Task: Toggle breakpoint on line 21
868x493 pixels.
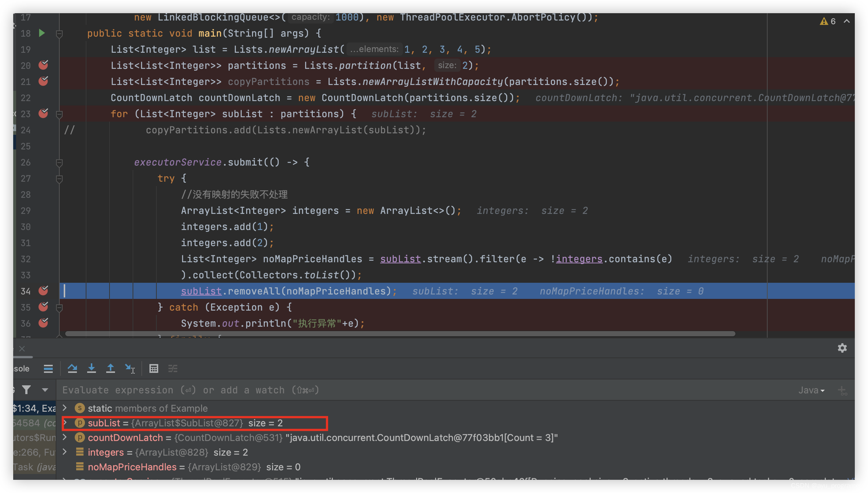Action: pos(43,81)
